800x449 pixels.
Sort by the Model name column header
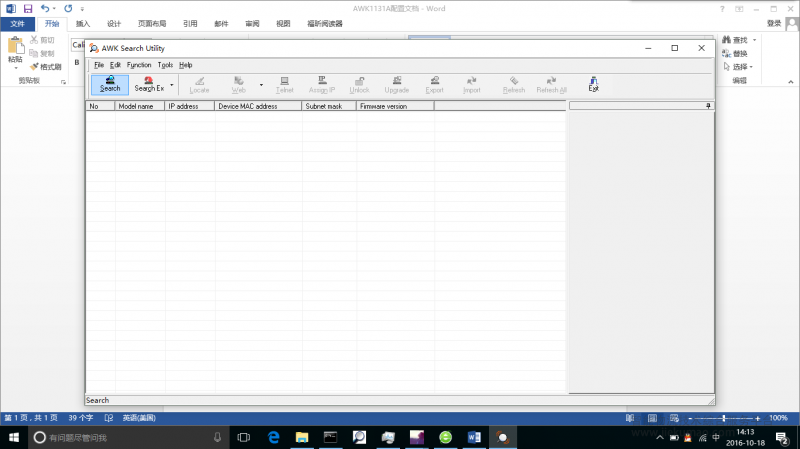[x=140, y=106]
